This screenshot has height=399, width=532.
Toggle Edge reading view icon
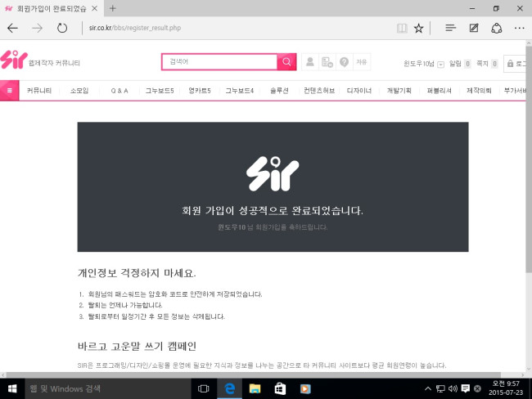click(x=401, y=28)
